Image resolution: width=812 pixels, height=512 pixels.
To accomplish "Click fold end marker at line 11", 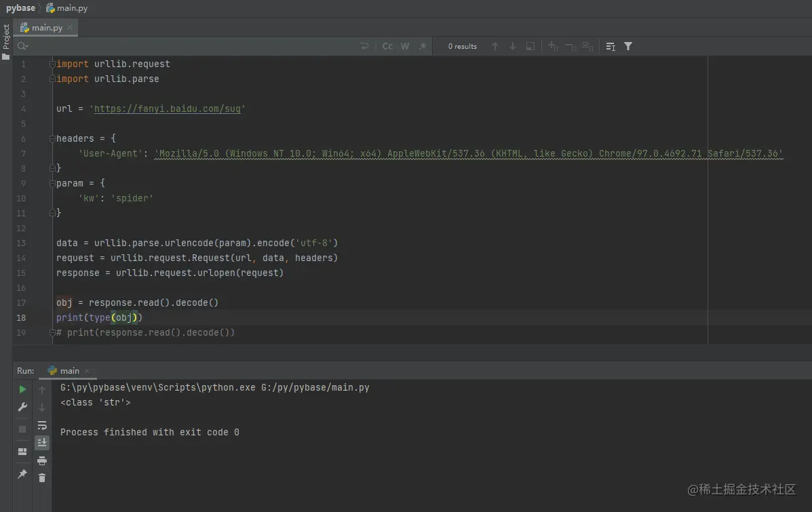I will pos(52,213).
